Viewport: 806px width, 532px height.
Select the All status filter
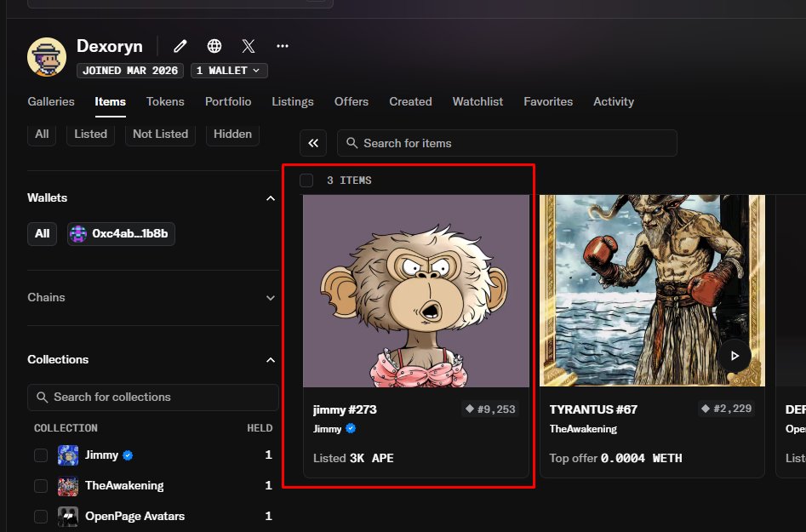(42, 134)
